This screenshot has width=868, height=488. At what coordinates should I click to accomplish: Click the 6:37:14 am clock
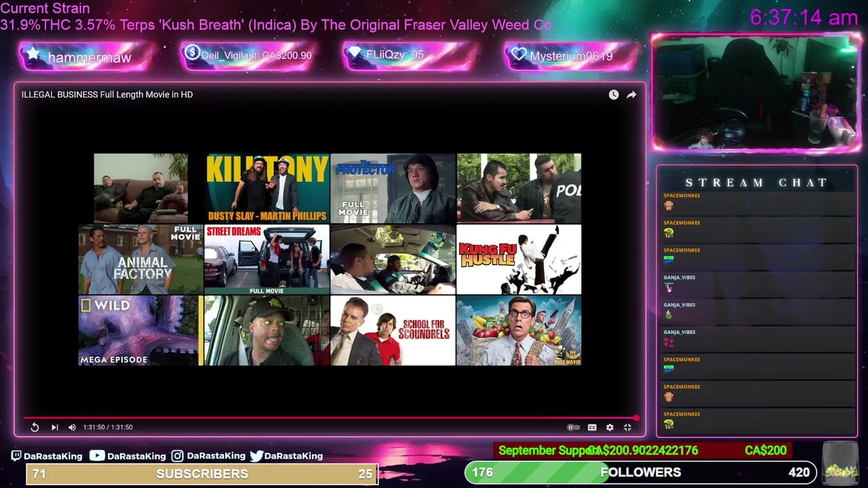pyautogui.click(x=804, y=18)
